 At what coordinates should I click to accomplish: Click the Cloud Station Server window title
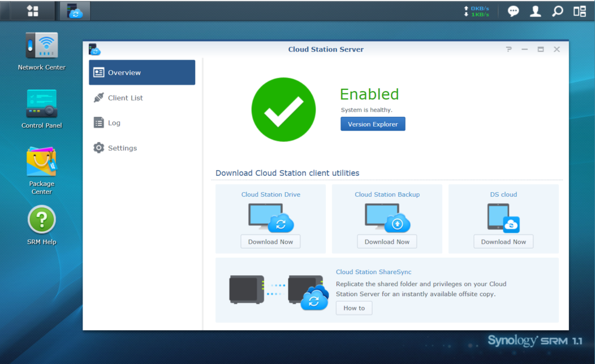coord(326,49)
